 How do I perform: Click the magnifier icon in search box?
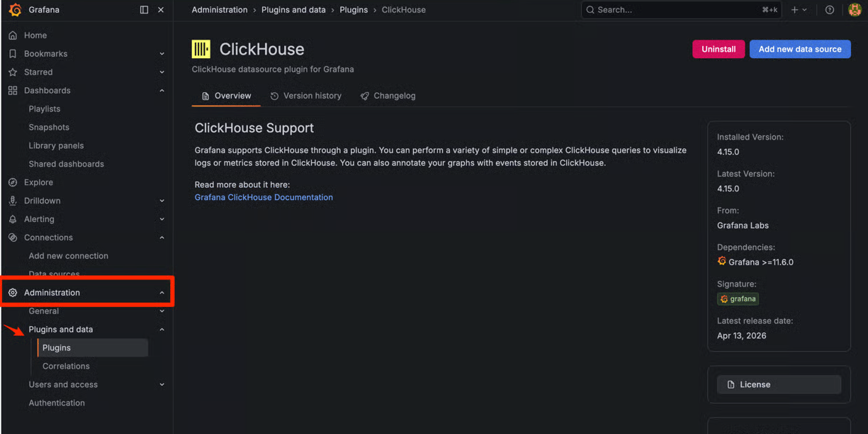click(x=590, y=10)
